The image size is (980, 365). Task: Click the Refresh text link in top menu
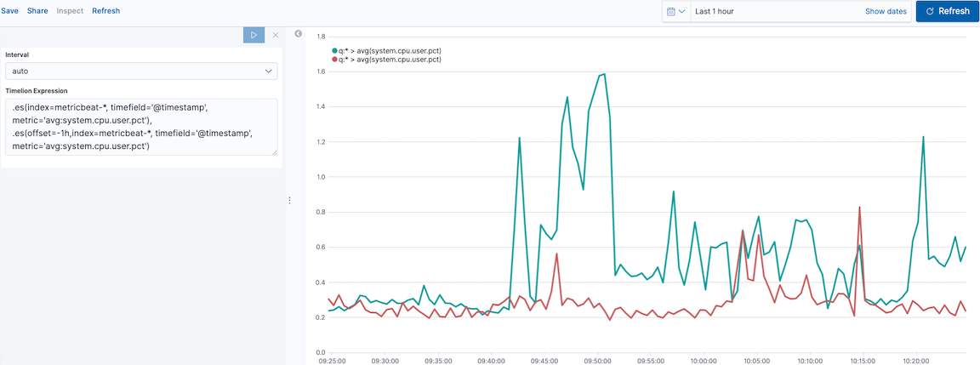coord(105,11)
